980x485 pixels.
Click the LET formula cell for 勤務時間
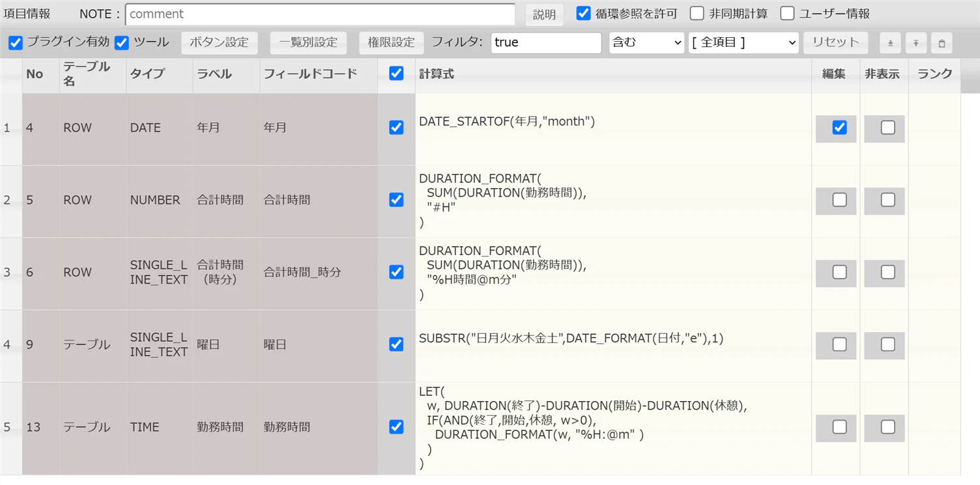[613, 428]
